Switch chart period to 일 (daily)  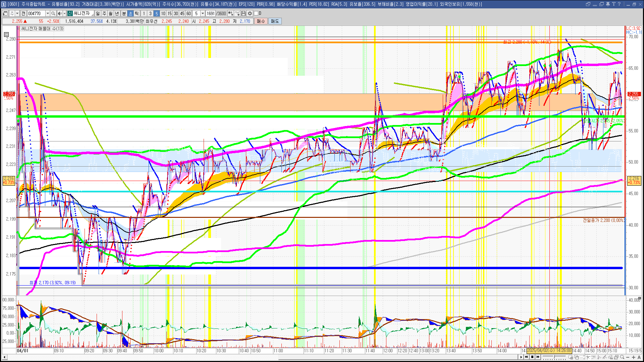98,13
